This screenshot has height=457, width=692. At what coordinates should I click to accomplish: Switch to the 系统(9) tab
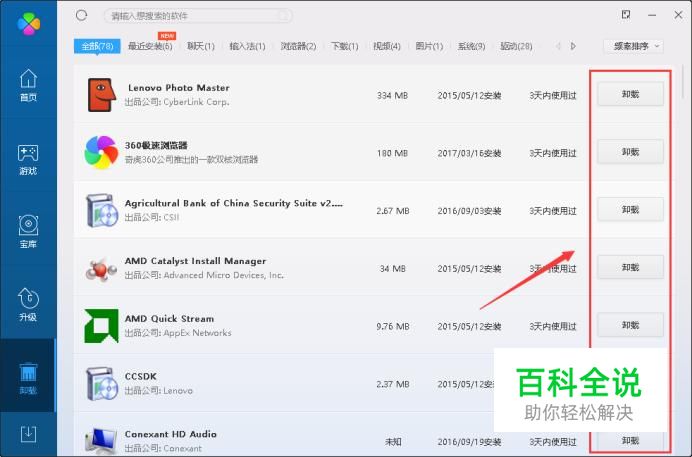tap(471, 46)
